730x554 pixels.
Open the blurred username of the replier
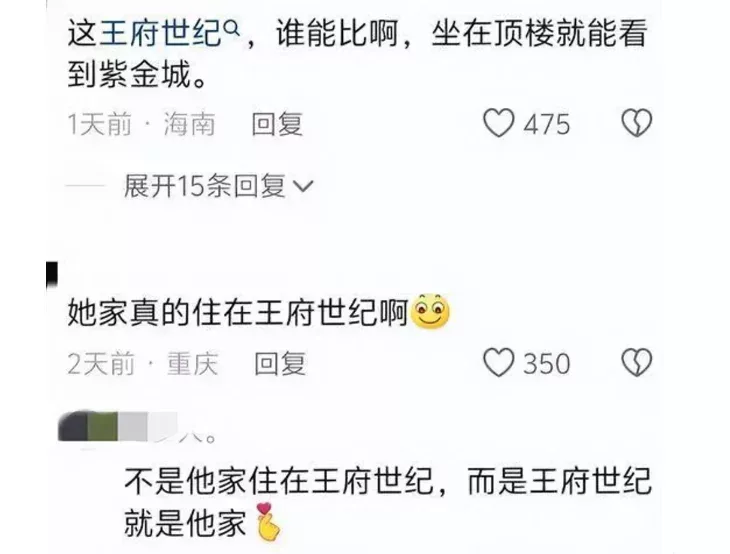[x=136, y=427]
